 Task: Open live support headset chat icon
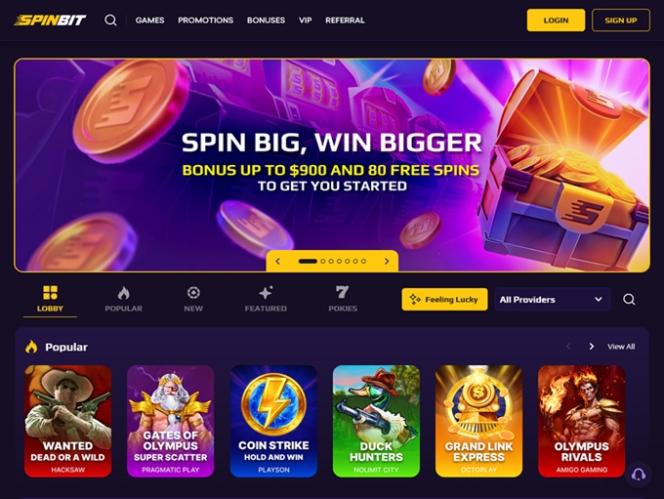[x=639, y=474]
